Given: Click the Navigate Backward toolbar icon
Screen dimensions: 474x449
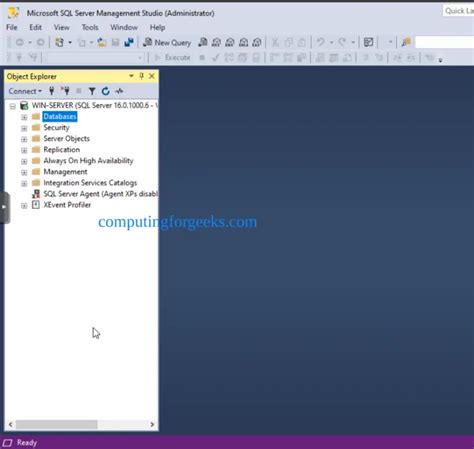Looking at the screenshot, I should [x=19, y=42].
